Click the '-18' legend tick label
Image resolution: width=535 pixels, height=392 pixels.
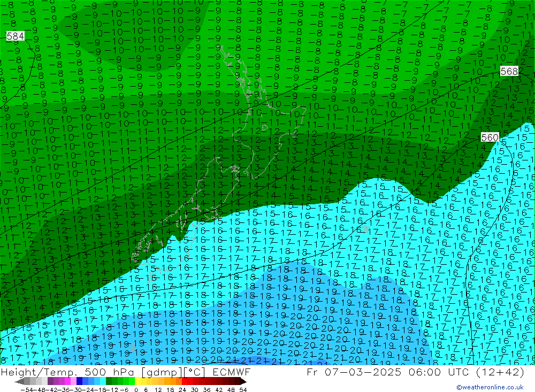tap(101, 390)
